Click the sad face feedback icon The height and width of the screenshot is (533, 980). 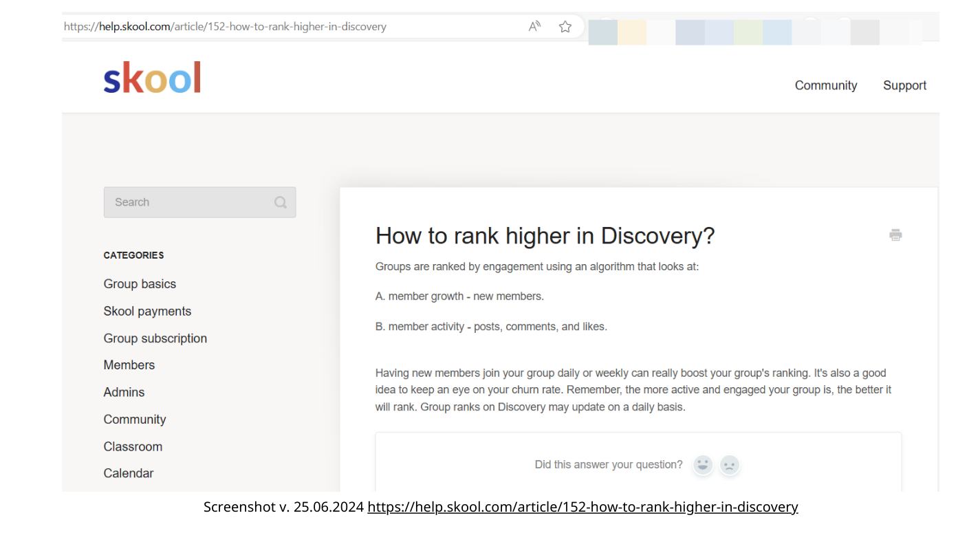pos(730,465)
